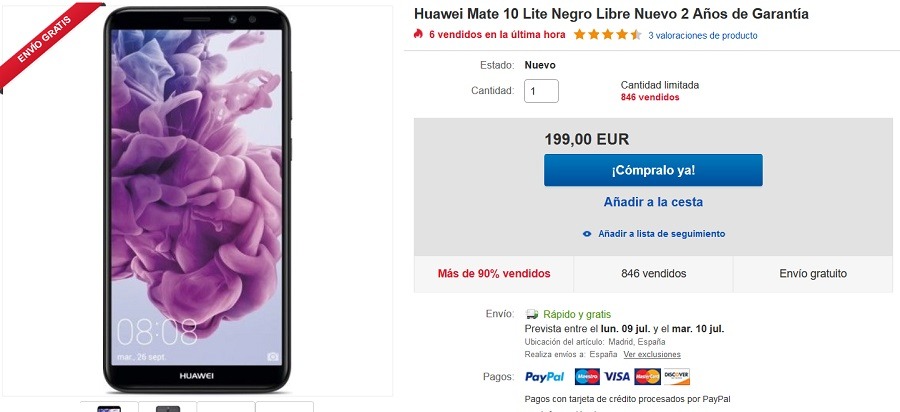Click the Discover card icon

[677, 377]
